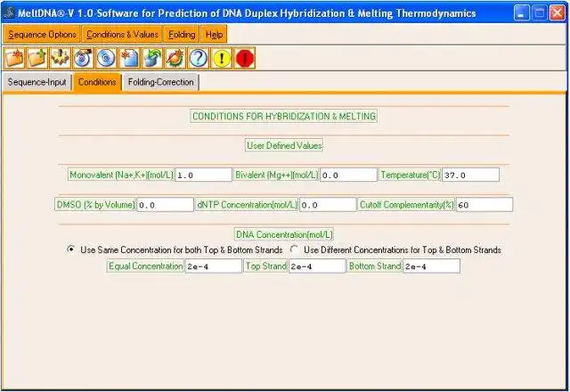Click the red stop sign icon

pos(245,58)
